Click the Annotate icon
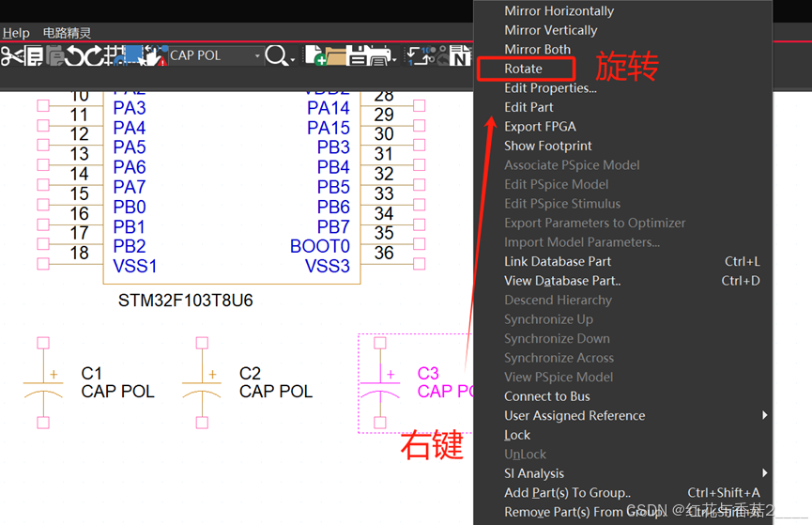 pyautogui.click(x=421, y=55)
